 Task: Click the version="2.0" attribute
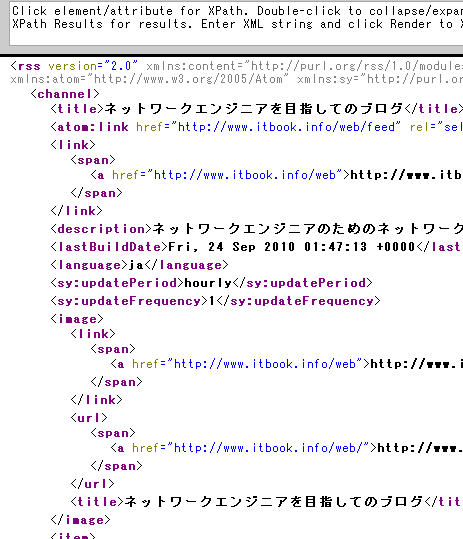click(93, 66)
